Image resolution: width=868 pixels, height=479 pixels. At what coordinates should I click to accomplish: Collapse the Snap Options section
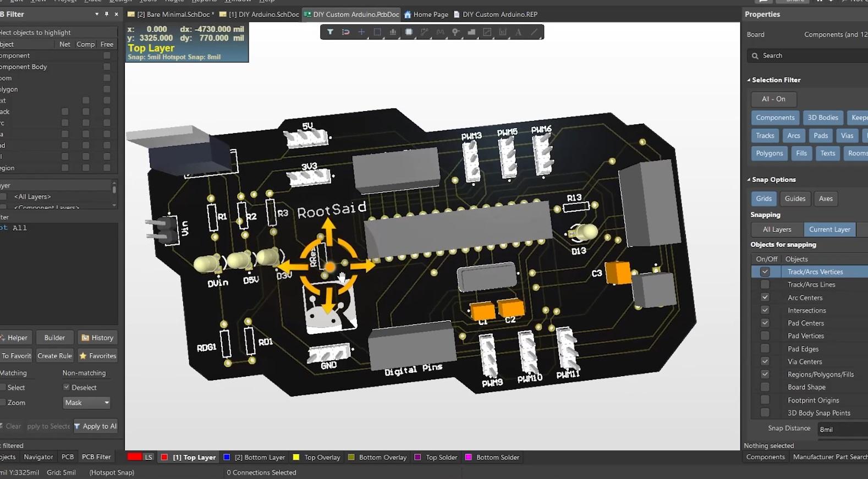click(x=749, y=180)
